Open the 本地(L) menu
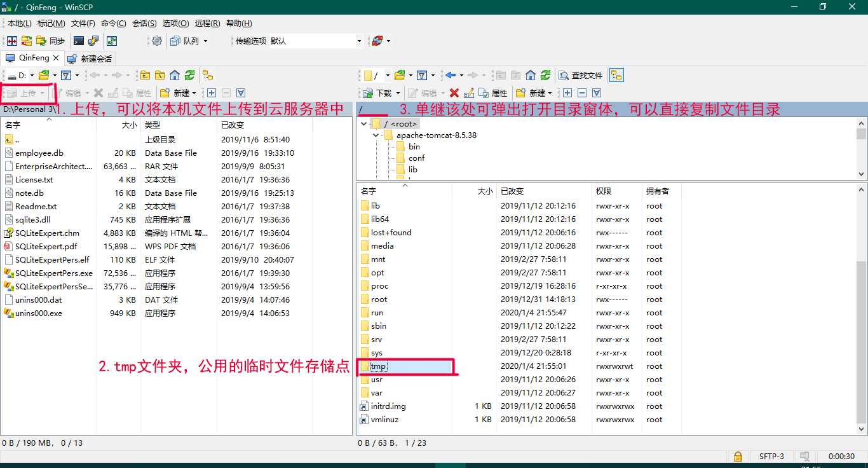868x468 pixels. pyautogui.click(x=19, y=24)
